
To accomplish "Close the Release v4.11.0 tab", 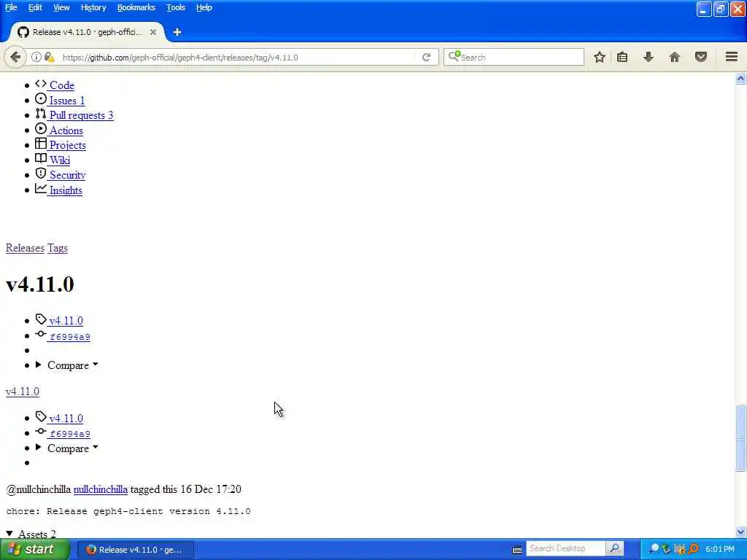I will coord(153,32).
